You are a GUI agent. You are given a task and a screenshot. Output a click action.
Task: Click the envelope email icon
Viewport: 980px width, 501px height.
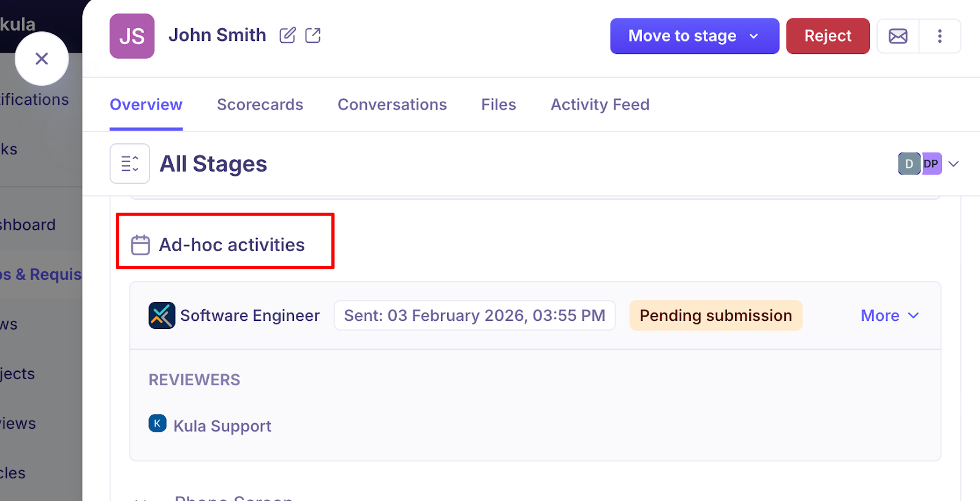tap(898, 36)
